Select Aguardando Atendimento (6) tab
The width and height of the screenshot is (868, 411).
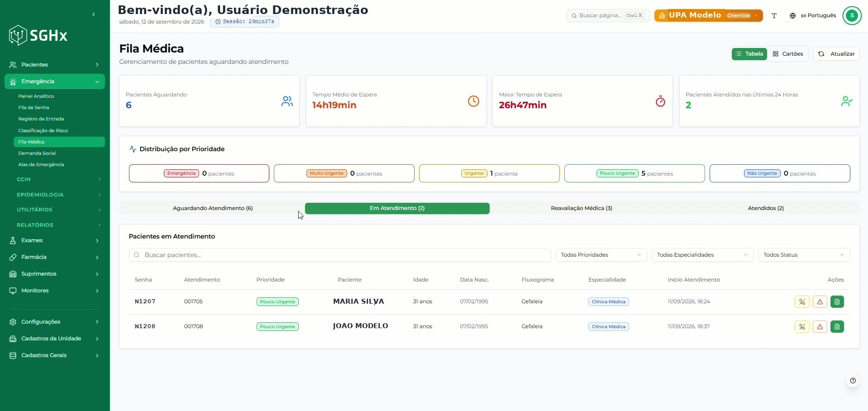click(213, 208)
